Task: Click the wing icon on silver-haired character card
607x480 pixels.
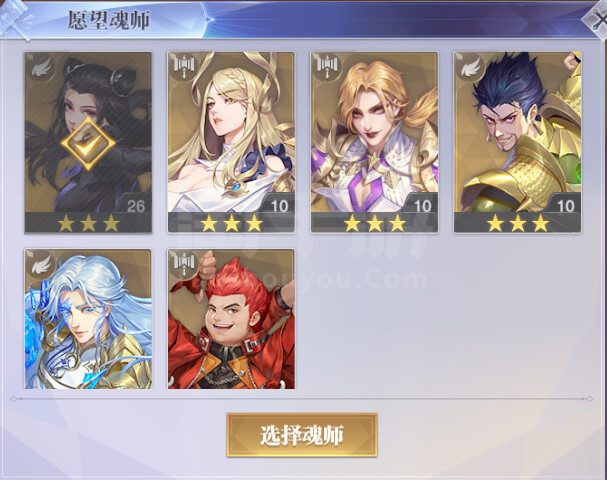Action: (x=41, y=264)
